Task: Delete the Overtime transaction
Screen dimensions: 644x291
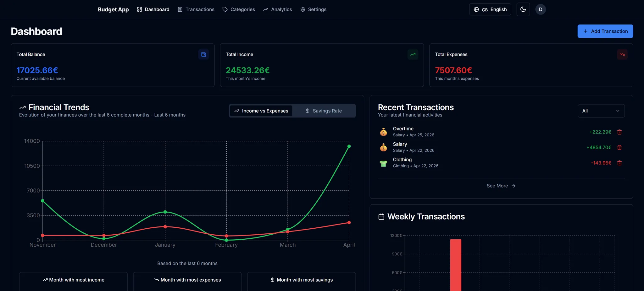Action: [619, 132]
